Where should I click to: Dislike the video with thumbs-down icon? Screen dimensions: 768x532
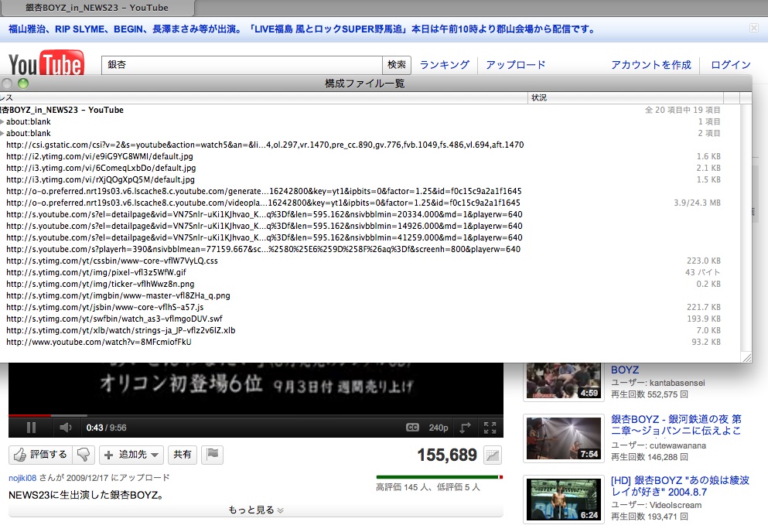[84, 455]
